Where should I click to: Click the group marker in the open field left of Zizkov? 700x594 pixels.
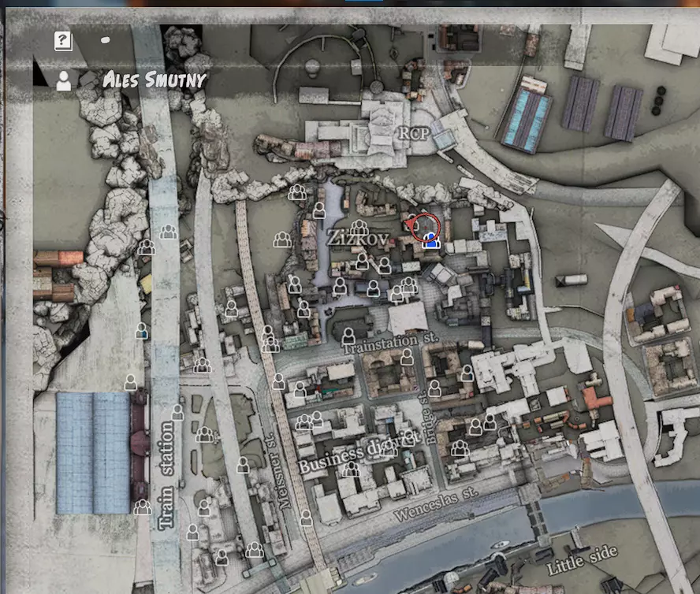(282, 239)
